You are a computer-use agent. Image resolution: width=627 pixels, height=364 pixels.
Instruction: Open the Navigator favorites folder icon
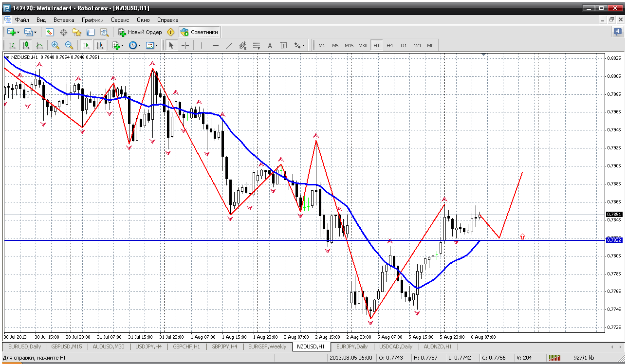(77, 32)
